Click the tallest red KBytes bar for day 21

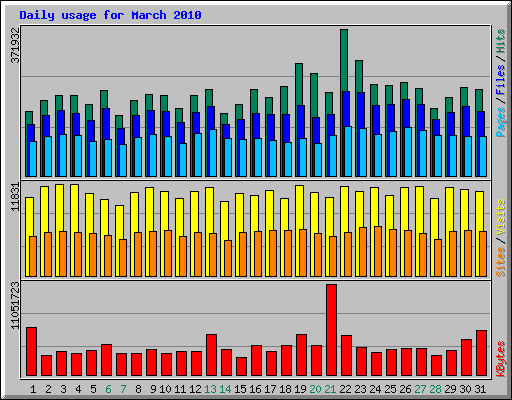click(x=331, y=330)
